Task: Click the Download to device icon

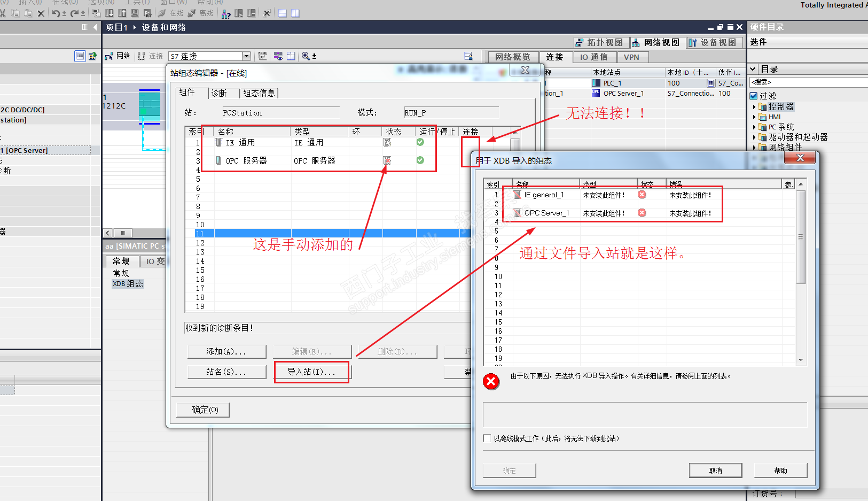Action: pos(110,13)
